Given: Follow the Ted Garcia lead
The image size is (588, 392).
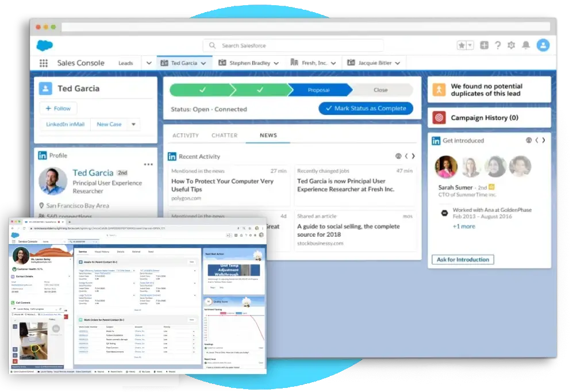Looking at the screenshot, I should [x=58, y=109].
